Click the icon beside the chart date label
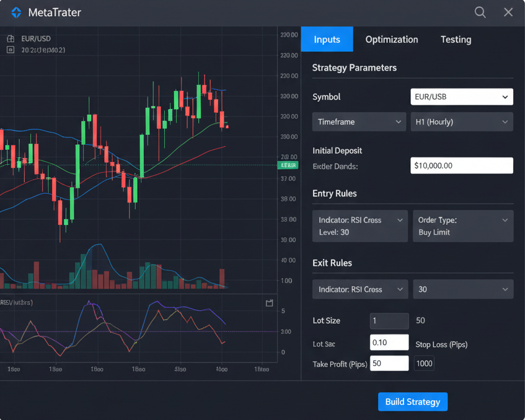The height and width of the screenshot is (420, 525). 11,50
